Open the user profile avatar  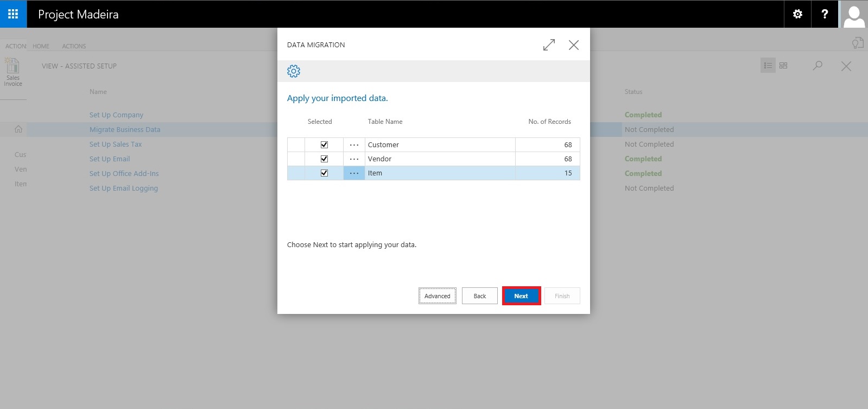[x=854, y=15]
